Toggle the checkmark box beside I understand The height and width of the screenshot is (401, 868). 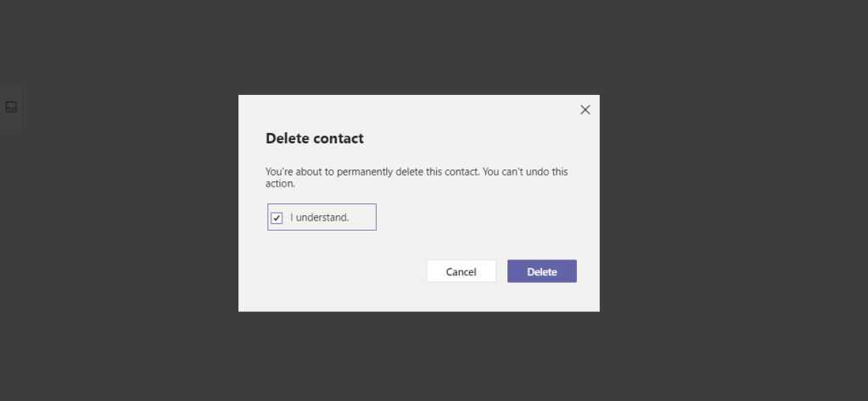[x=277, y=218]
